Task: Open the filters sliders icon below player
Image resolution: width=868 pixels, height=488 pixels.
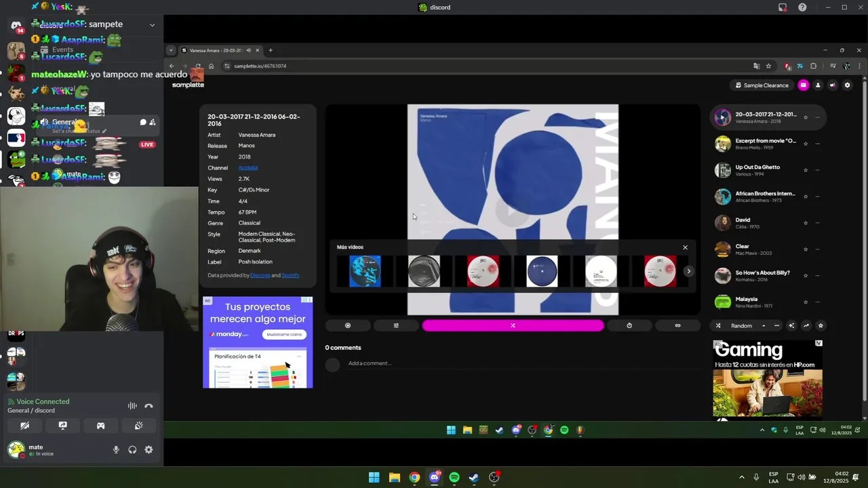Action: (x=396, y=325)
